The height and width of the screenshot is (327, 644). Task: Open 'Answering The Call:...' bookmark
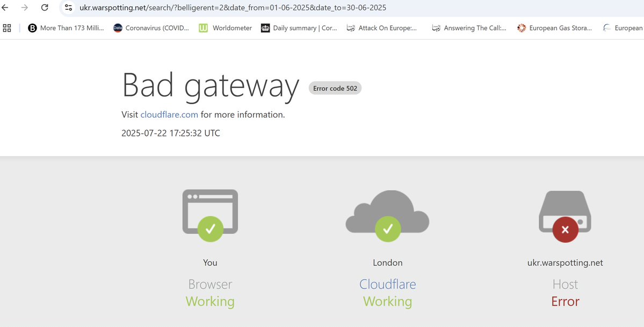click(469, 28)
